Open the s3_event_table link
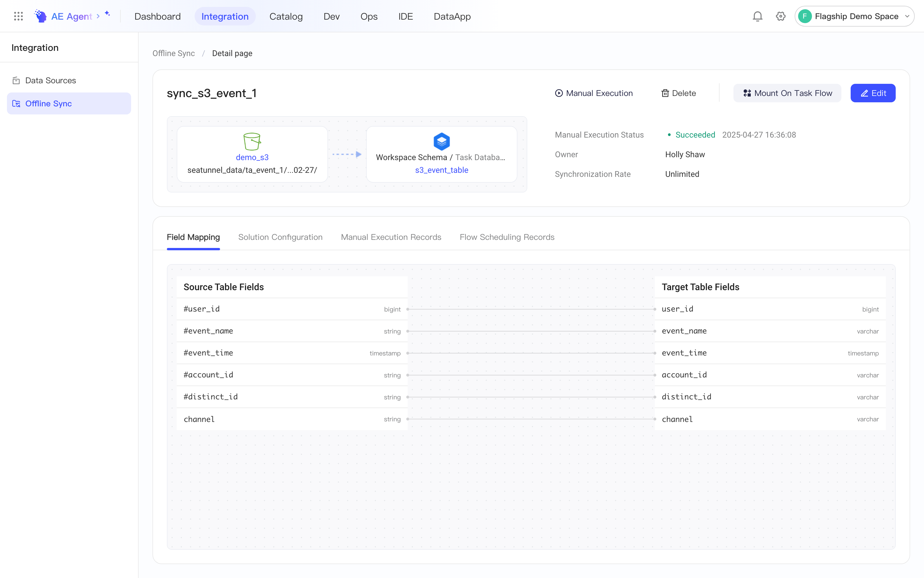Screen dimensions: 924x578 [441, 170]
